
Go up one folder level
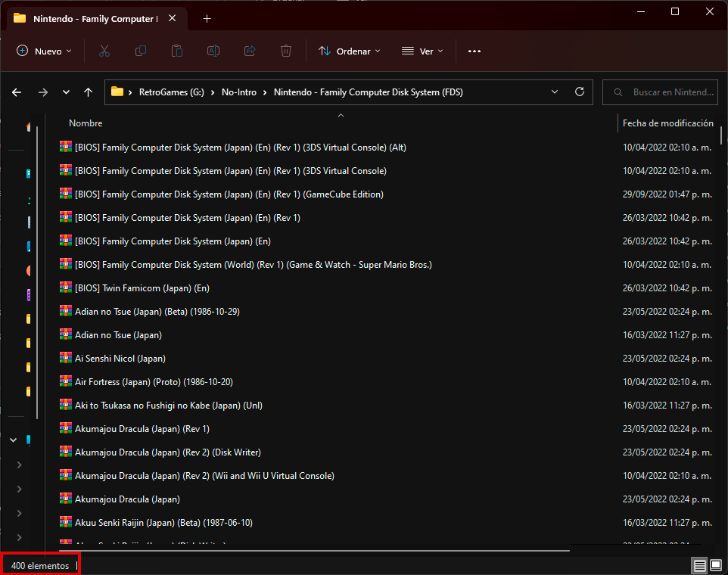(x=89, y=92)
